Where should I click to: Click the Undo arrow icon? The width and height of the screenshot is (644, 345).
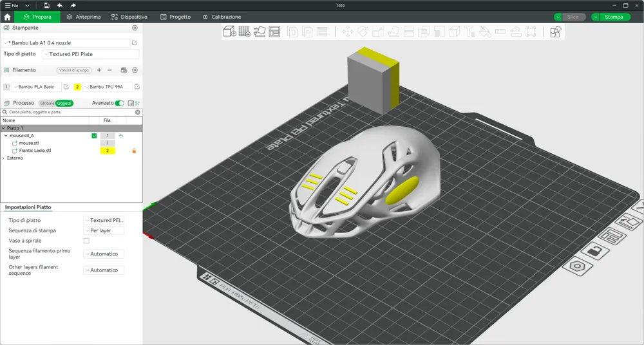60,5
